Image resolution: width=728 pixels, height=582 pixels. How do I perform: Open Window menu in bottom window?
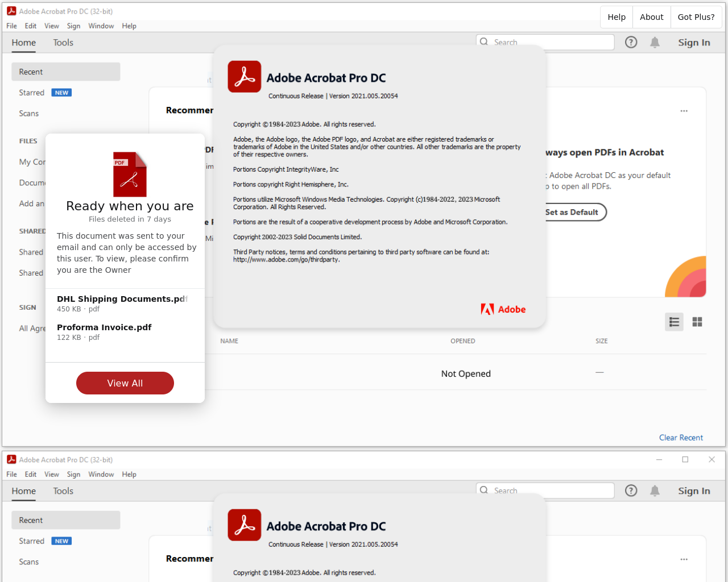point(101,475)
